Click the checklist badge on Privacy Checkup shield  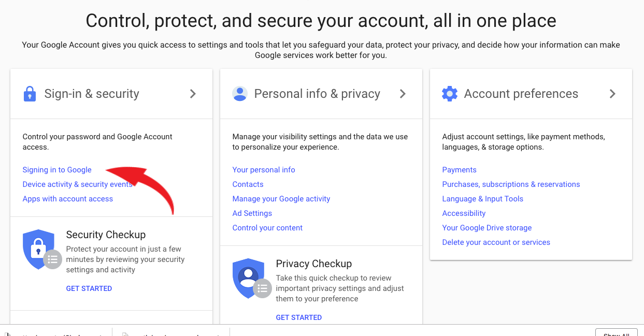262,289
